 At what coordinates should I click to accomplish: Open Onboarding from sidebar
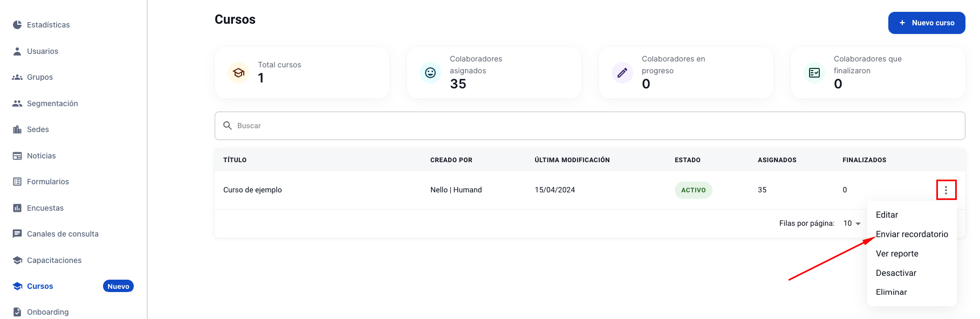pyautogui.click(x=48, y=312)
